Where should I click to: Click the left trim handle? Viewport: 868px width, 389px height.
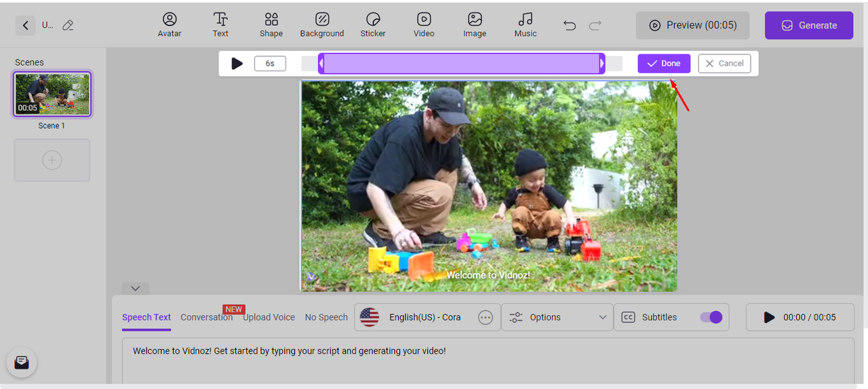click(x=321, y=64)
